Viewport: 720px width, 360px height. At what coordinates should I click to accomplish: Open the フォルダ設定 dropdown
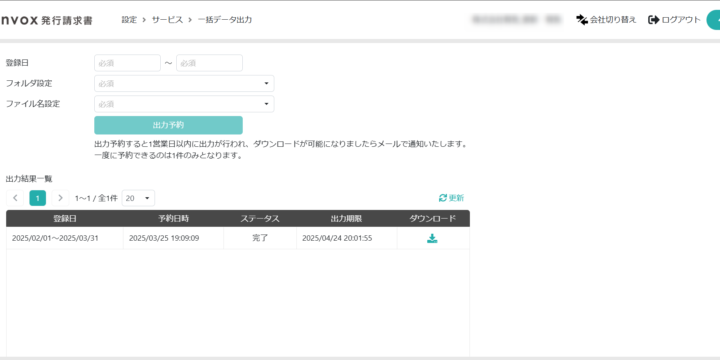pos(184,84)
